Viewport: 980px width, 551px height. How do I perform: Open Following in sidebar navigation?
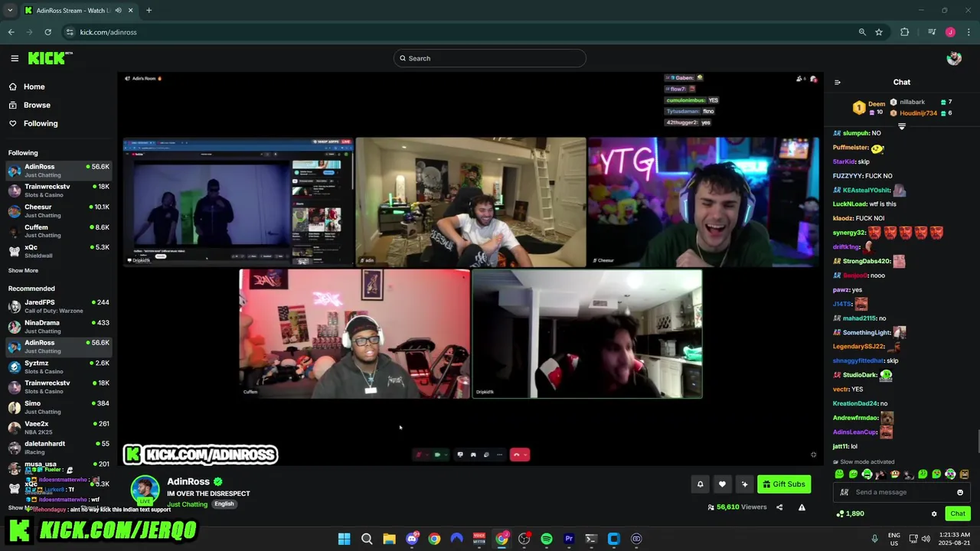[x=33, y=123]
